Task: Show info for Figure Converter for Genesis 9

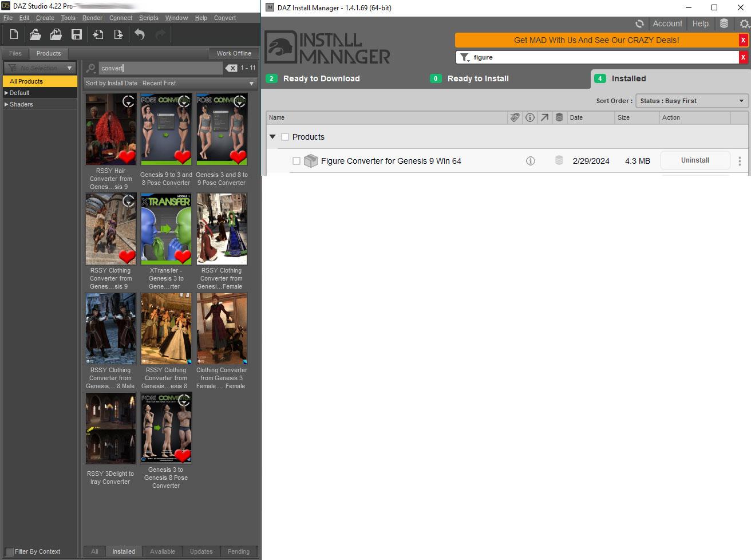Action: [x=531, y=161]
